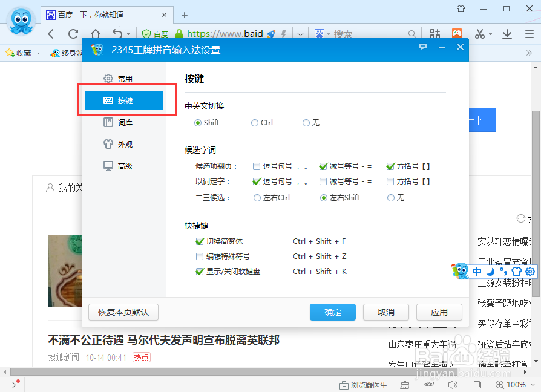Expand the undo-close dropdown arrow
Viewport: 541px width, 392px height.
point(129,34)
